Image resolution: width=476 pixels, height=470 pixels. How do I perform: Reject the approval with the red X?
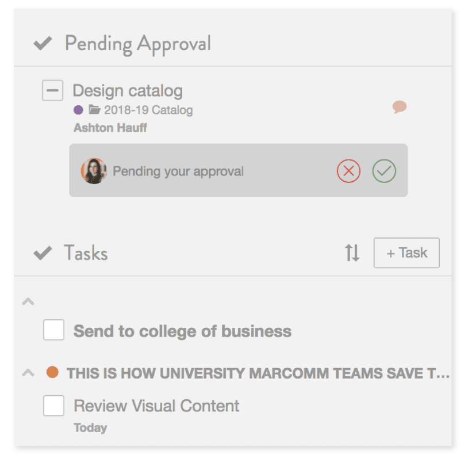click(348, 170)
